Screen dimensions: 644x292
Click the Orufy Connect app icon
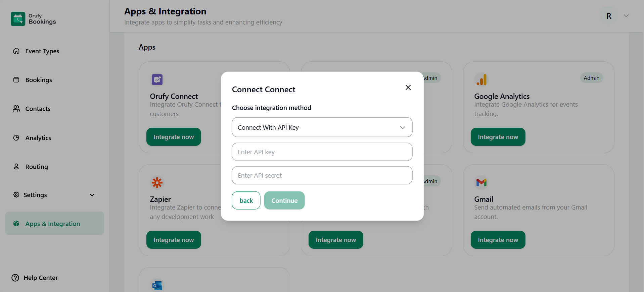(x=157, y=80)
